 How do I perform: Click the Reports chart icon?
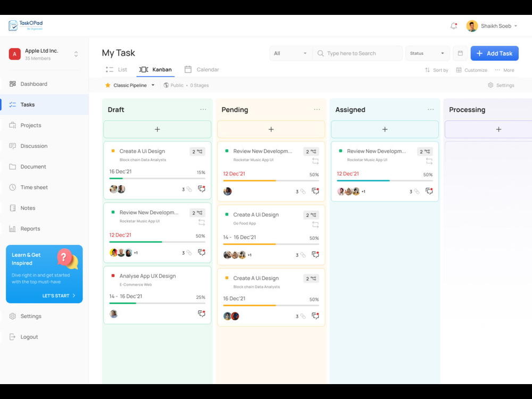[x=13, y=229]
